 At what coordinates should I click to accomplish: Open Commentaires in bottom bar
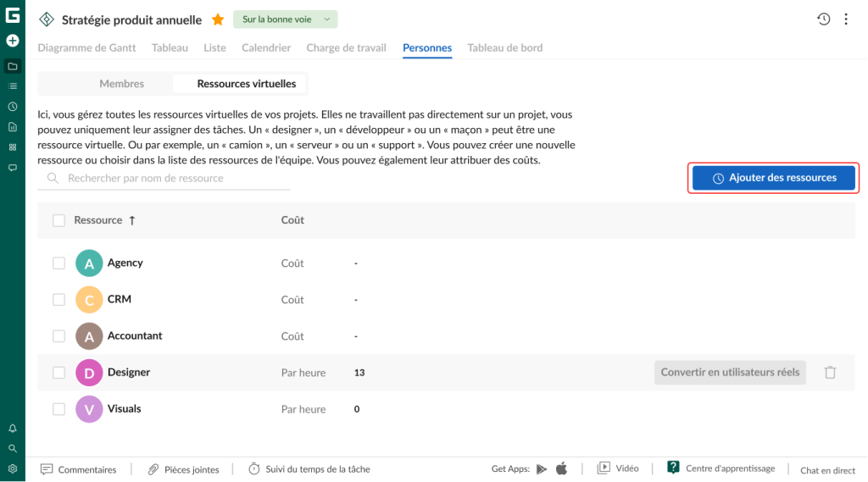click(79, 469)
